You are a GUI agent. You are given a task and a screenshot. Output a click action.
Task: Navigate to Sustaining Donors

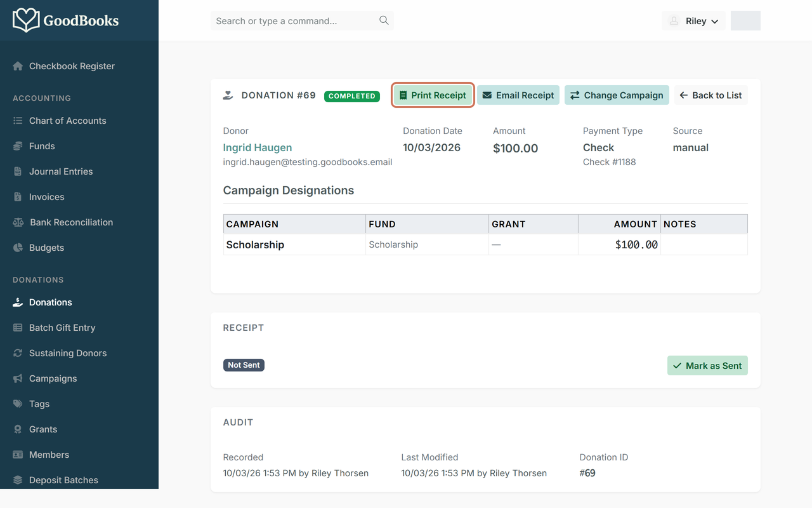coord(79,353)
